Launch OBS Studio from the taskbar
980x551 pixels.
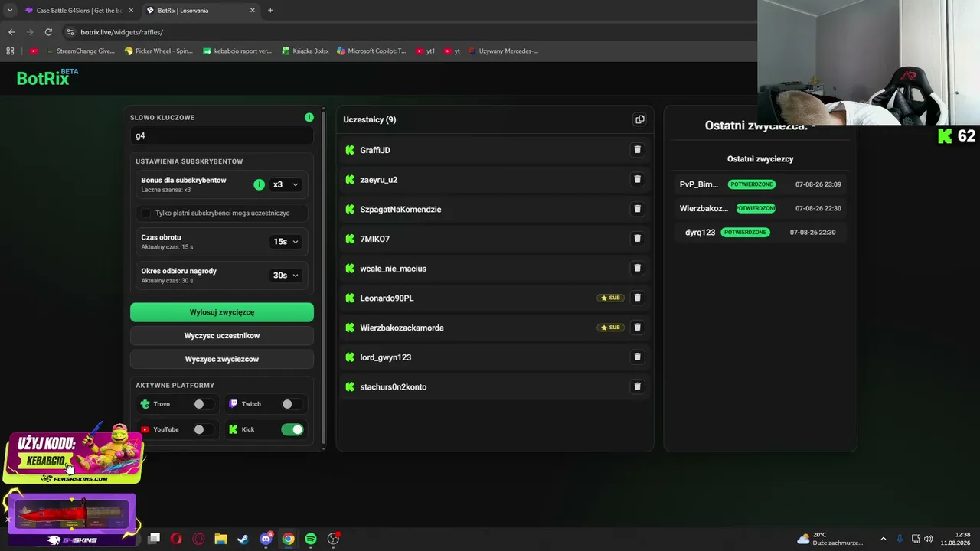[x=333, y=539]
